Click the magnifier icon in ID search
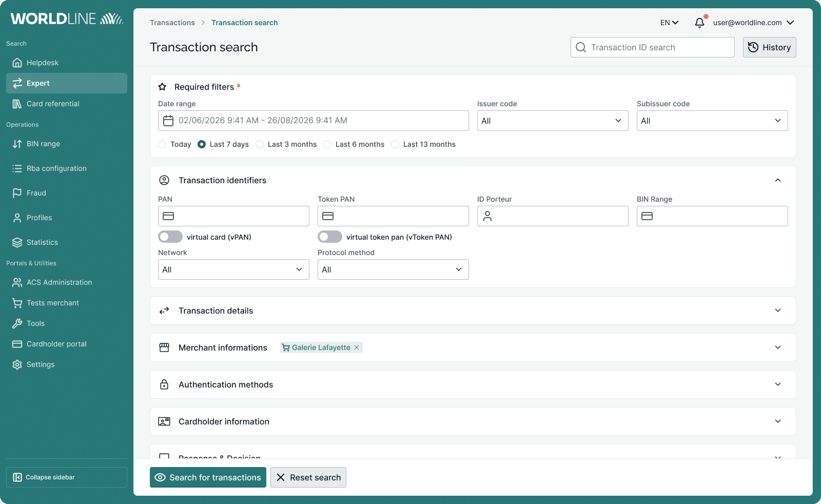Image resolution: width=821 pixels, height=504 pixels. click(581, 47)
